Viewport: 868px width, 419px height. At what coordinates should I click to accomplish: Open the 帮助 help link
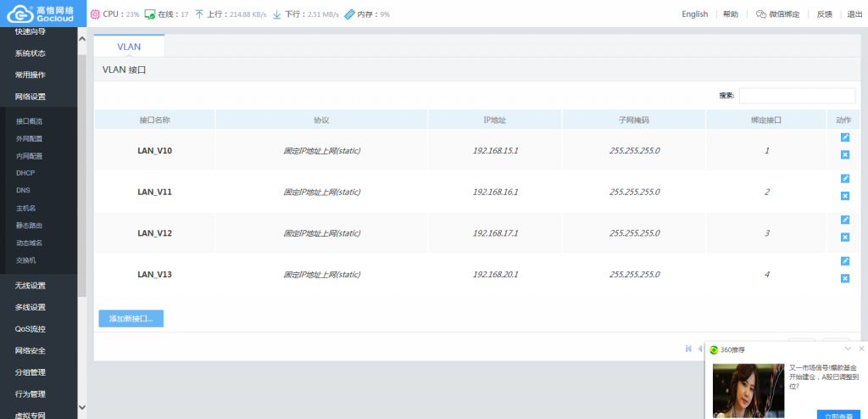pyautogui.click(x=731, y=14)
